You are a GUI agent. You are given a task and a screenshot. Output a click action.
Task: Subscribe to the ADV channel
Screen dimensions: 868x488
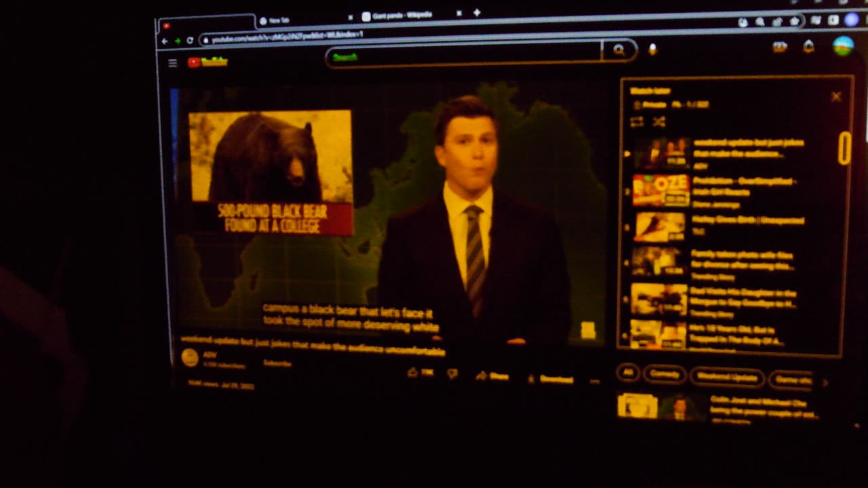277,363
